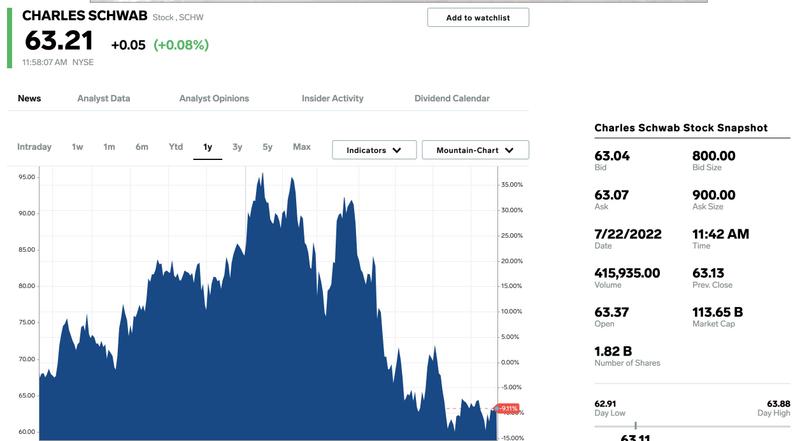The height and width of the screenshot is (441, 800).
Task: Select the Ytd chart range
Action: point(176,146)
